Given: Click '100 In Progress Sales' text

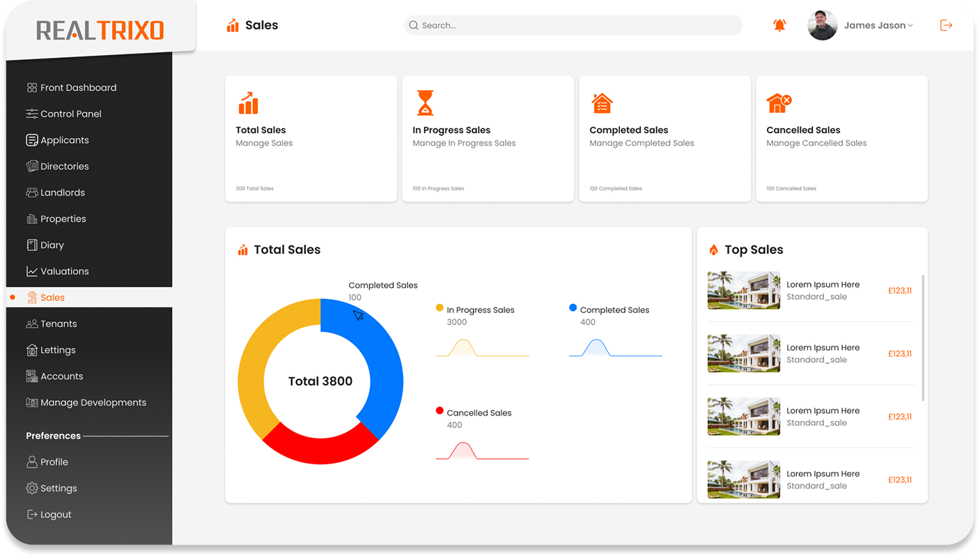Looking at the screenshot, I should (x=438, y=188).
